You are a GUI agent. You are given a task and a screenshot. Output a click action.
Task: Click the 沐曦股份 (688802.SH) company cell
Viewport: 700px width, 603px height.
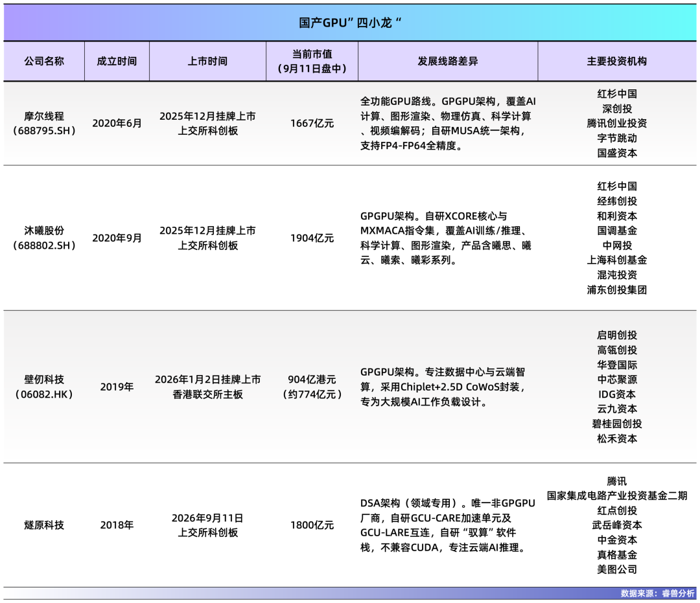44,238
